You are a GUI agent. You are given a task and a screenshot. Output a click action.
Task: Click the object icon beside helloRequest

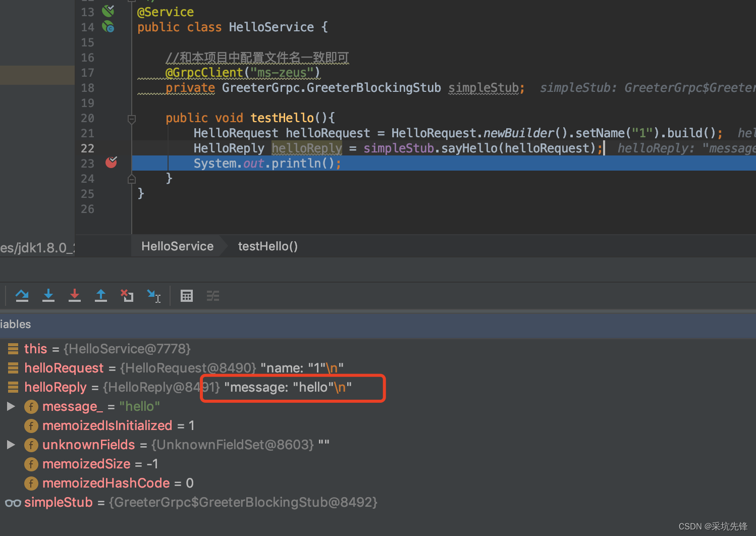(13, 368)
